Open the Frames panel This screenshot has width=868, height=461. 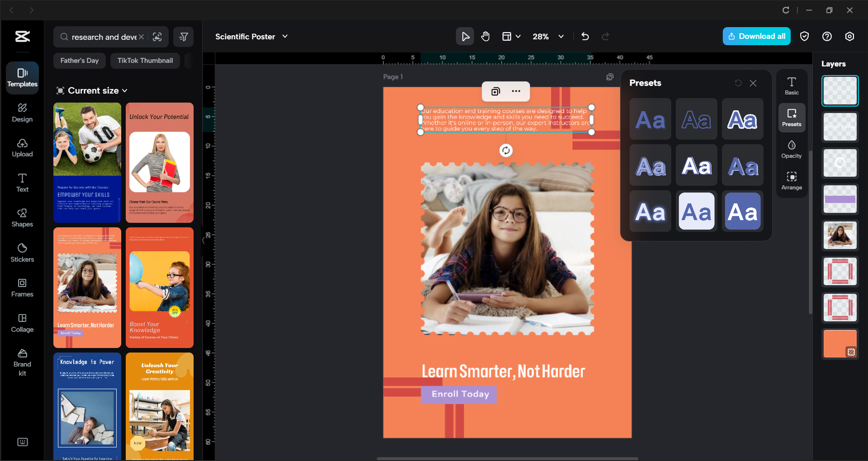click(x=22, y=287)
